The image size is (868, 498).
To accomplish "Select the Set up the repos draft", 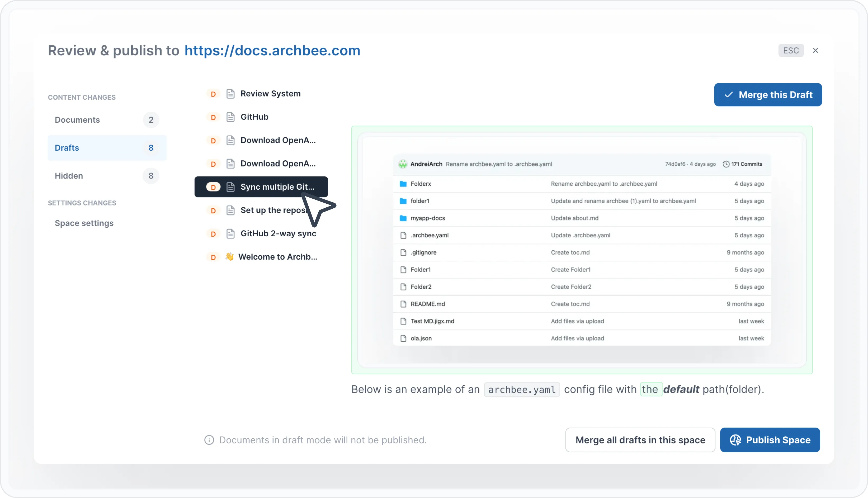I will tap(261, 210).
